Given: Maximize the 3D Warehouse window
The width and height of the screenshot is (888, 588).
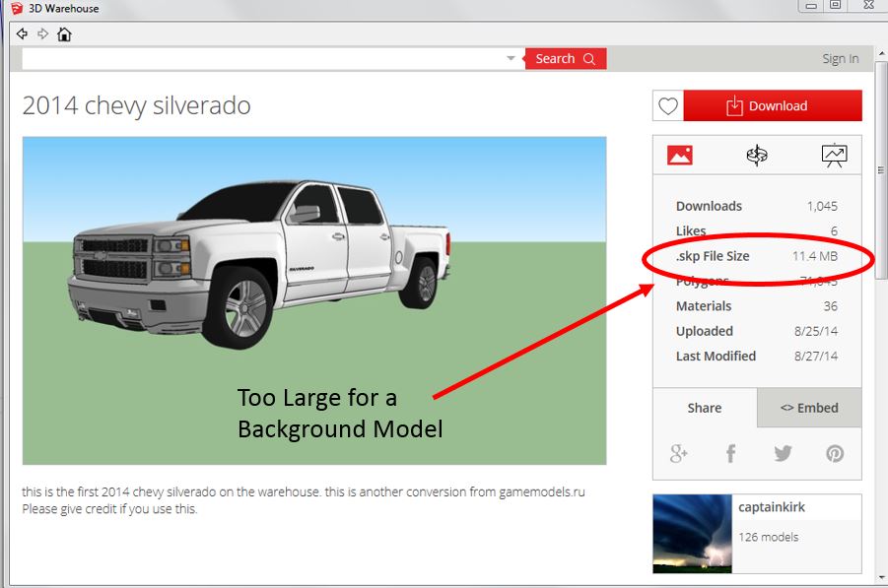Looking at the screenshot, I should coord(836,5).
